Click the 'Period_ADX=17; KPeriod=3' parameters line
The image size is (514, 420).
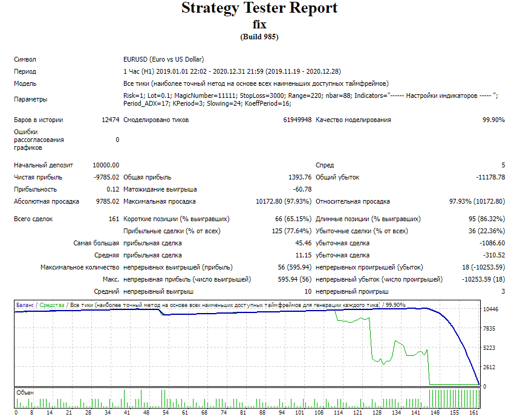click(x=207, y=103)
